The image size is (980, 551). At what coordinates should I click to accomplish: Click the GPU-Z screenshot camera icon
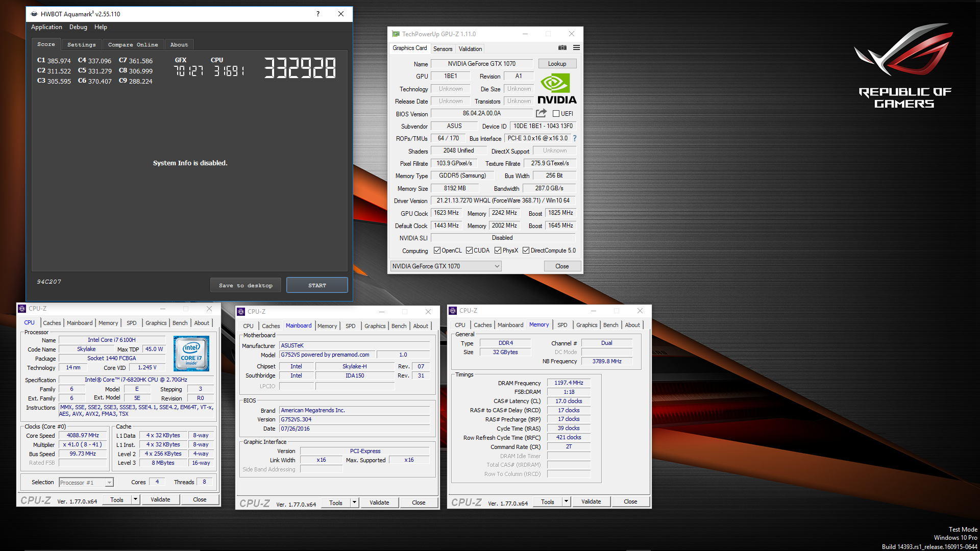pyautogui.click(x=562, y=47)
